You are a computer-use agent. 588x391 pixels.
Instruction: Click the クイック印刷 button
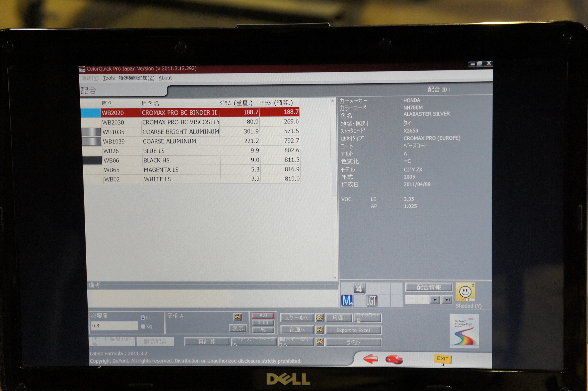point(367,318)
